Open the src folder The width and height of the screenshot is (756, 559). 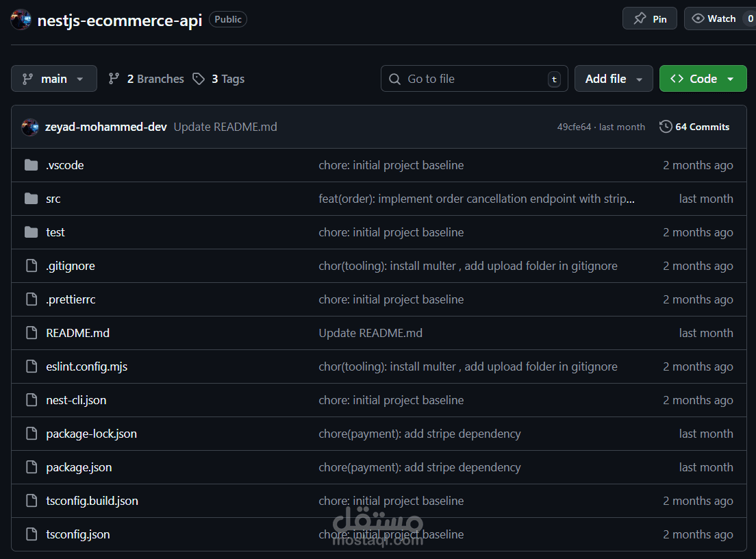53,199
